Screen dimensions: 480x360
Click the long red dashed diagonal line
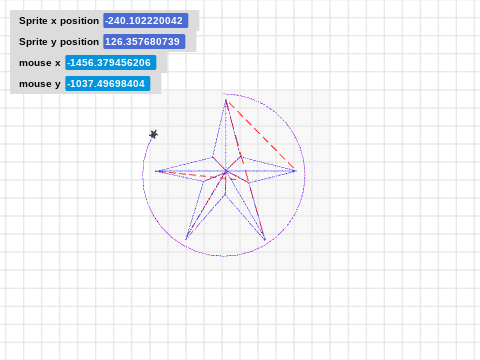pyautogui.click(x=261, y=135)
